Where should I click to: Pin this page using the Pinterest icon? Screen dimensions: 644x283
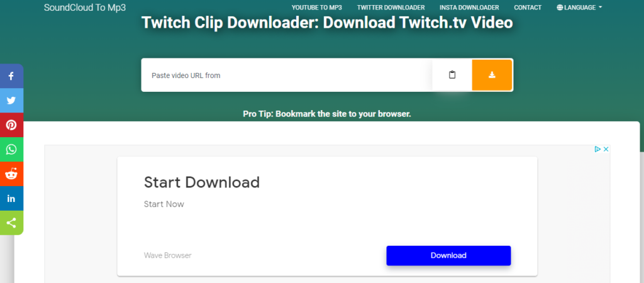tap(11, 125)
